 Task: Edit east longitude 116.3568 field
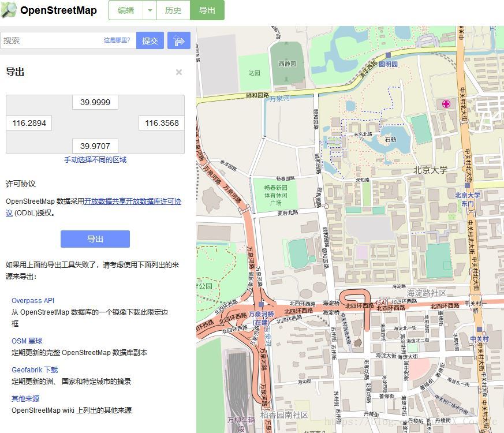[162, 123]
